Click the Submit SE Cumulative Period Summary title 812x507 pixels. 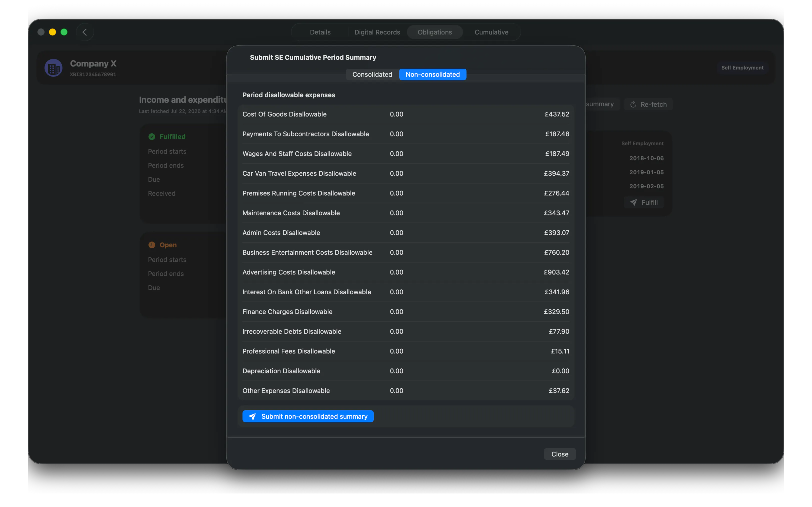pyautogui.click(x=313, y=57)
